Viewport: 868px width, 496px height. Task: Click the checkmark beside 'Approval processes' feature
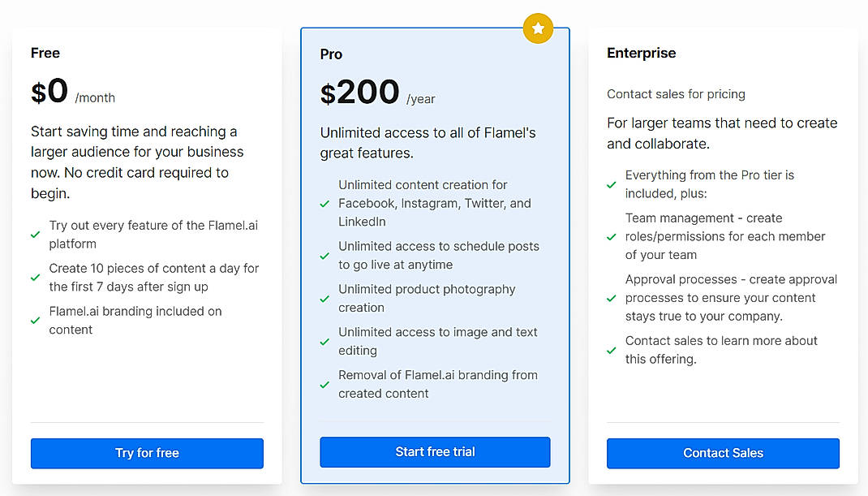(612, 298)
